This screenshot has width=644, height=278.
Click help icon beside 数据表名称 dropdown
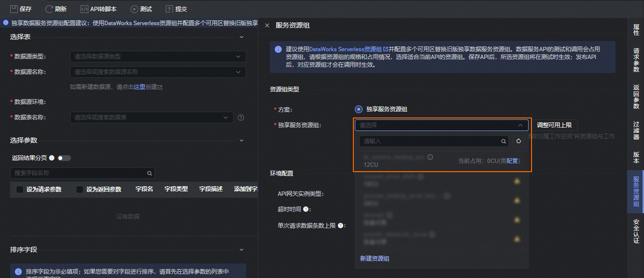241,117
